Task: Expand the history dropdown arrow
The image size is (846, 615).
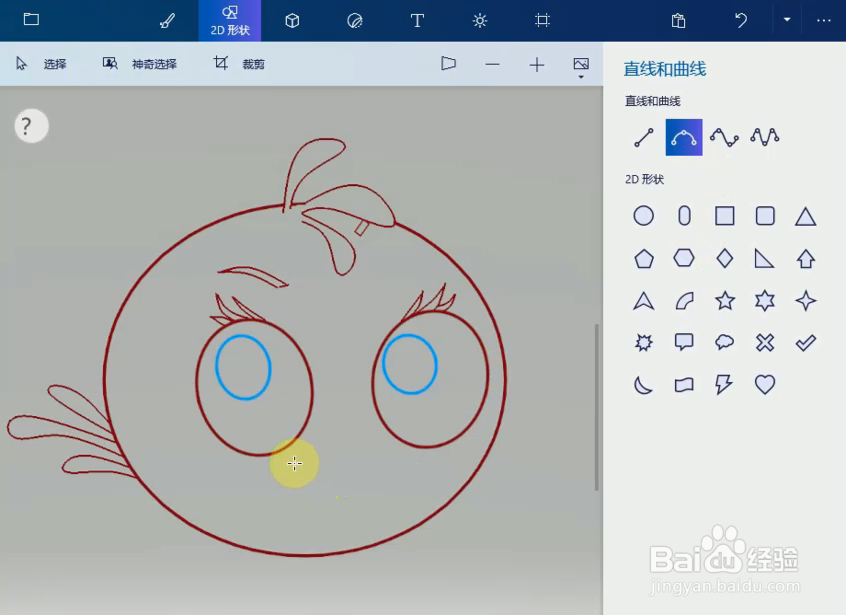Action: [x=787, y=20]
